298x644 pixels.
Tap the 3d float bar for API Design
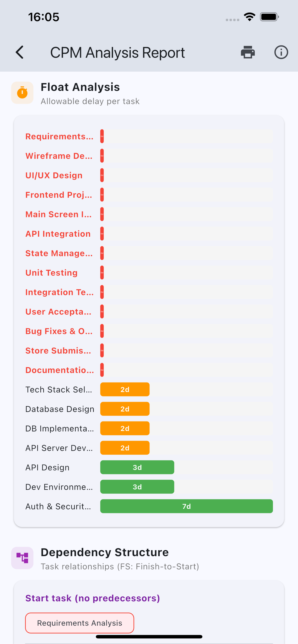tap(137, 467)
